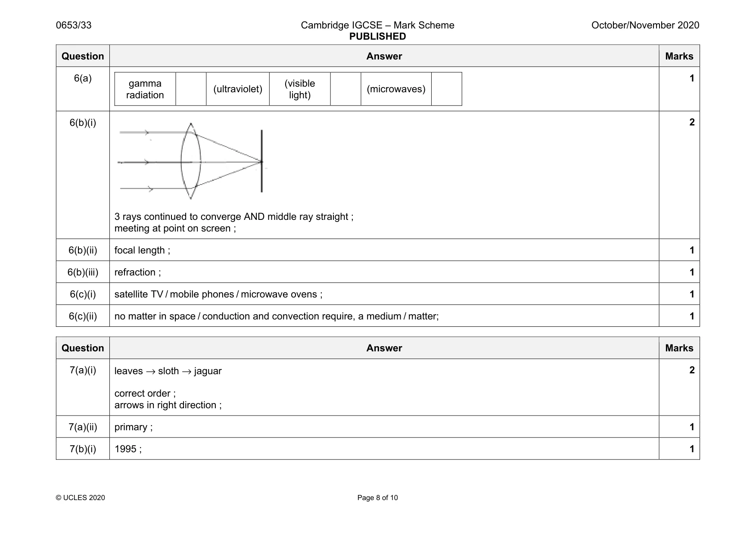Select the '(visible light)' cell
The image size is (756, 535).
pyautogui.click(x=300, y=89)
